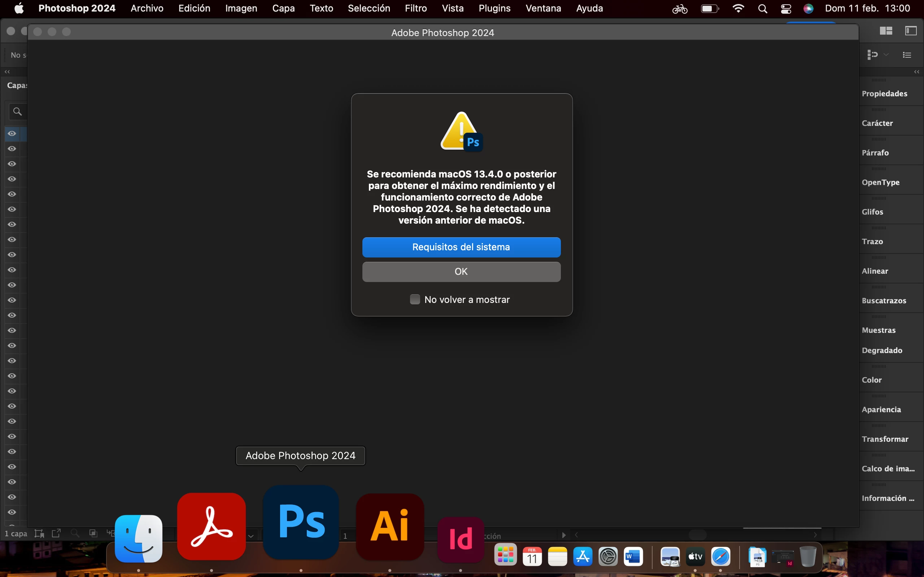Image resolution: width=924 pixels, height=577 pixels.
Task: Expand the left panel with the double chevron
Action: (7, 72)
